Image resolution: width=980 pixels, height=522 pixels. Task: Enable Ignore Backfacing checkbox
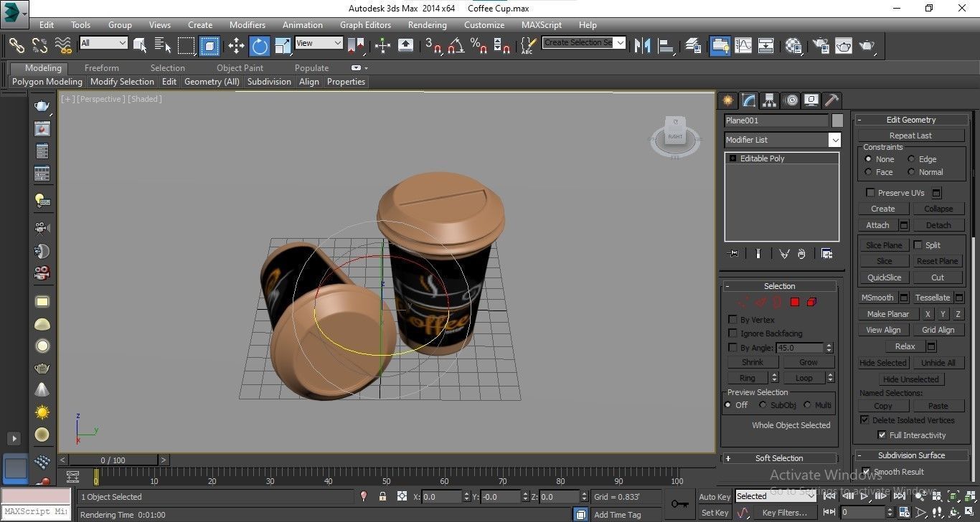click(x=732, y=333)
